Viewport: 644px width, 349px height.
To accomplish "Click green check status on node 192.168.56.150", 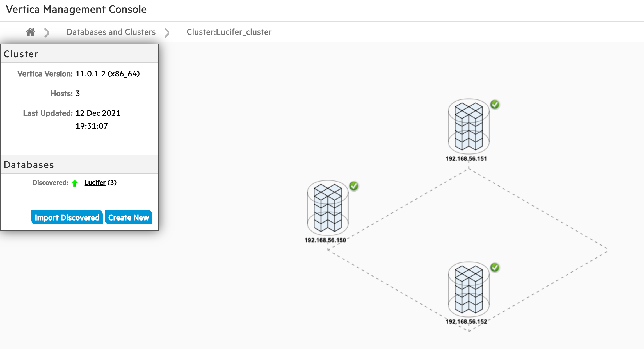I will point(354,186).
